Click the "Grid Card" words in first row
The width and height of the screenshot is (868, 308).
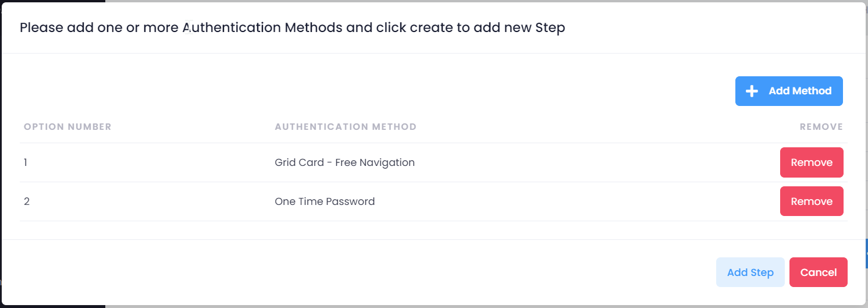click(x=299, y=162)
